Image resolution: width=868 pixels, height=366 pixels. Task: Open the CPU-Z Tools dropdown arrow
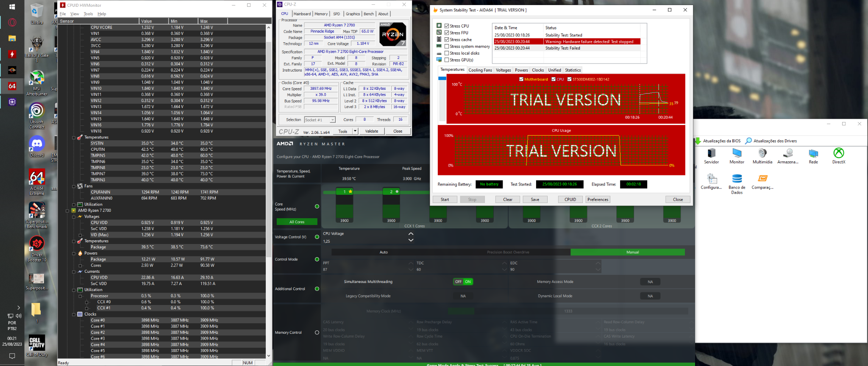355,131
